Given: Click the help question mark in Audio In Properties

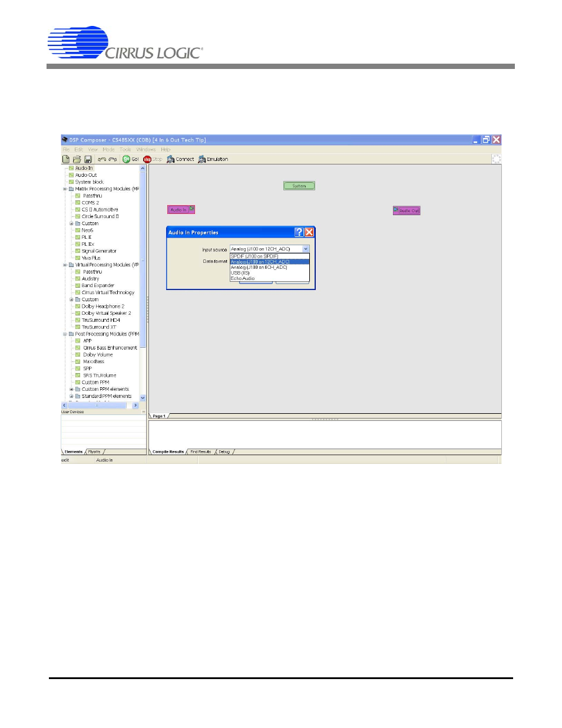Looking at the screenshot, I should [x=299, y=232].
